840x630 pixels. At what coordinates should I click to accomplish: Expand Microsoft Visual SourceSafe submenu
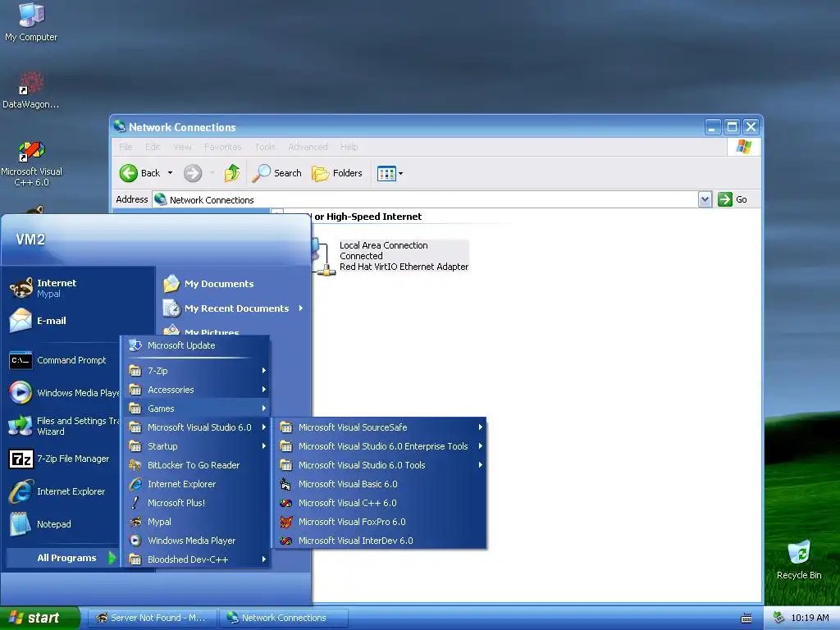coord(381,427)
